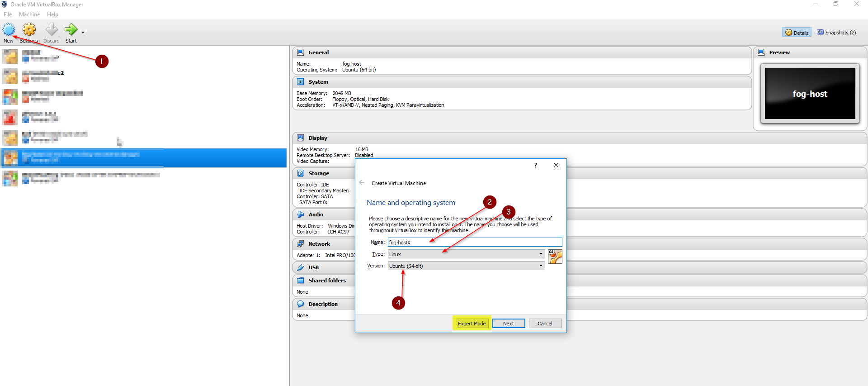Click the dialog back arrow icon
This screenshot has height=386, width=868.
pos(362,183)
